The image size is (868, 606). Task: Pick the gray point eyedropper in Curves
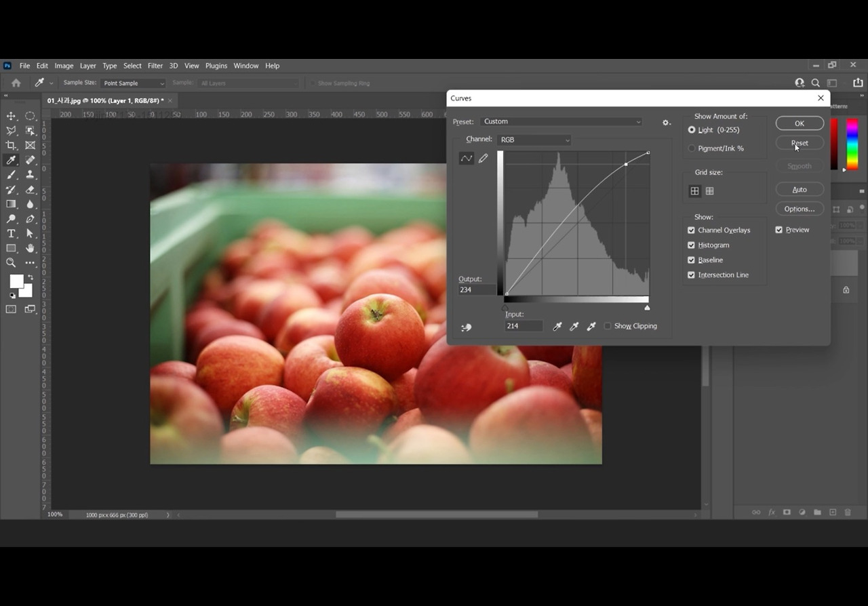(x=574, y=326)
